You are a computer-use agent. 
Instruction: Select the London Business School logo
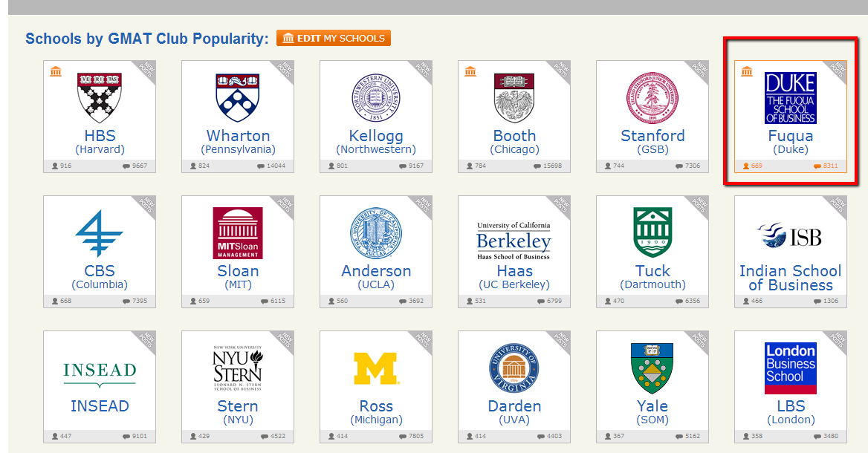coord(791,368)
